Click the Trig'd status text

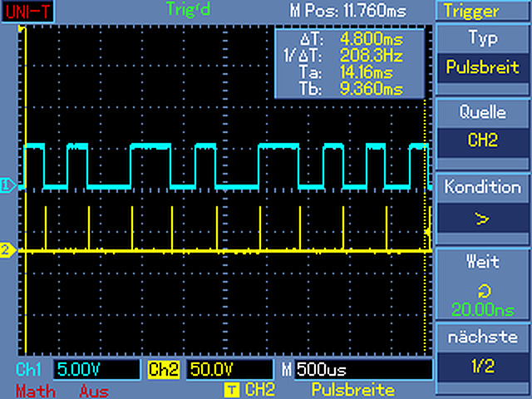point(189,9)
